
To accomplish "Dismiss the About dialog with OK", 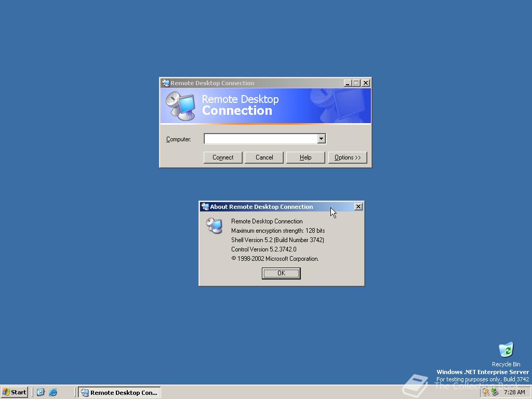I will click(281, 273).
